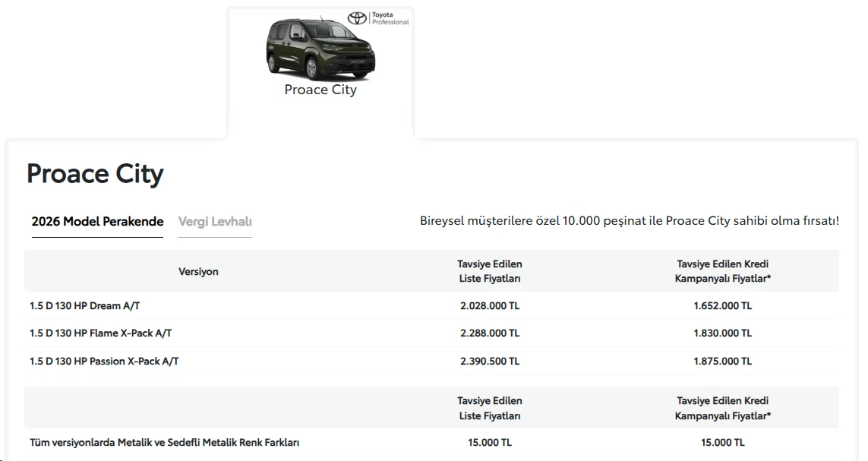Click the 1.875.000 TL campaign price
This screenshot has height=461, width=868.
(x=723, y=362)
